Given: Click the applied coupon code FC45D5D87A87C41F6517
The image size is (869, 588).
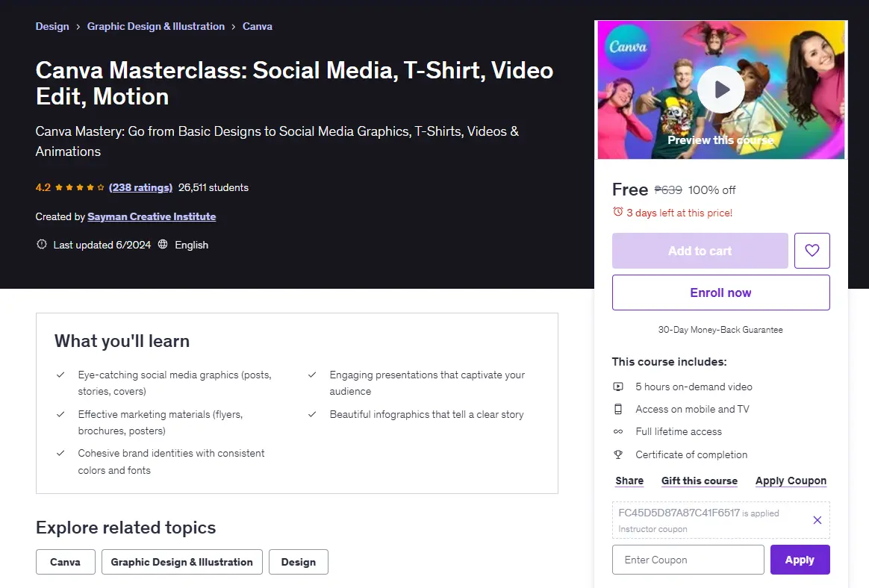Looking at the screenshot, I should 679,513.
